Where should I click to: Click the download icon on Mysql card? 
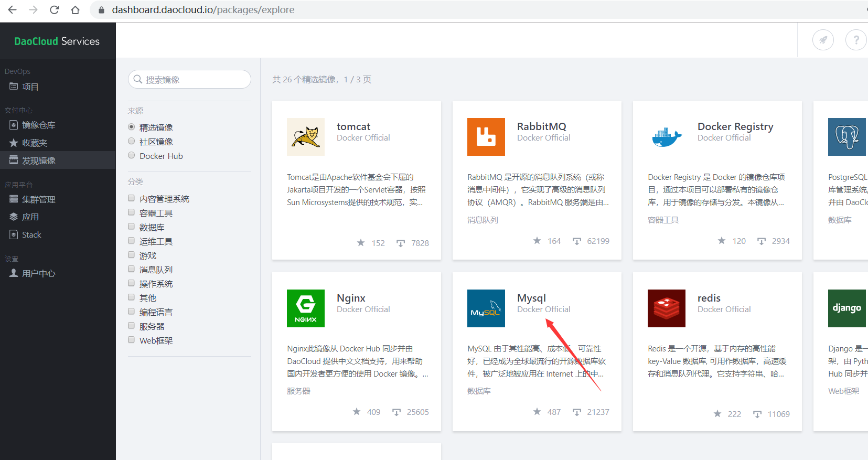point(577,412)
